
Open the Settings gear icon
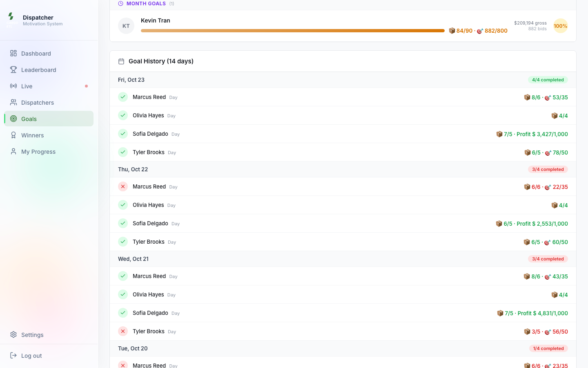(13, 334)
